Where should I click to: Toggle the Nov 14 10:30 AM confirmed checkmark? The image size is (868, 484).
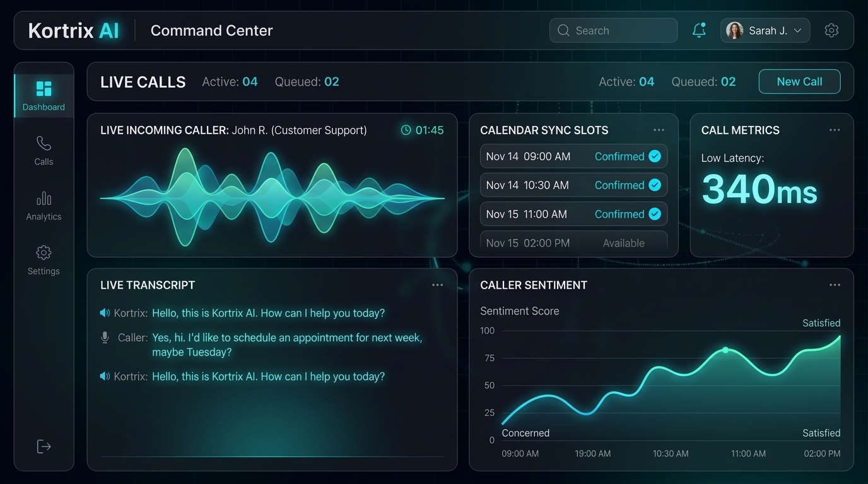click(x=655, y=185)
